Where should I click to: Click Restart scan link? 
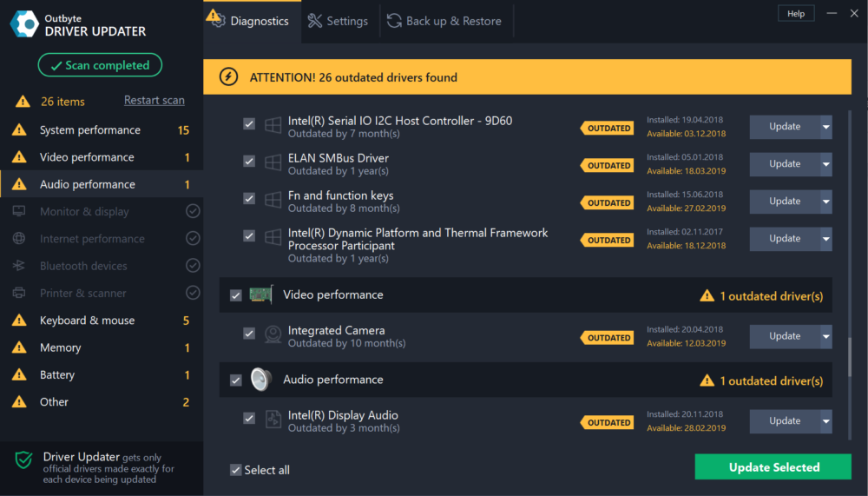click(x=154, y=100)
